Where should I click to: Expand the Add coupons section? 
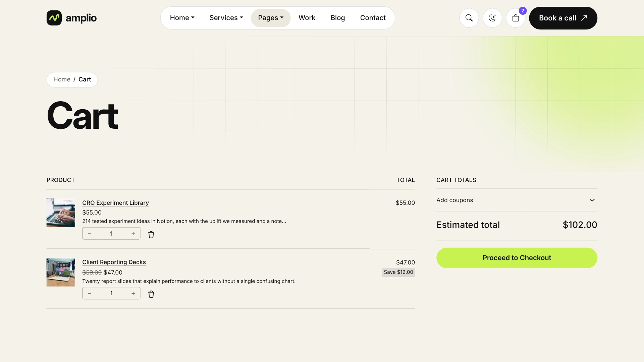[x=517, y=200]
